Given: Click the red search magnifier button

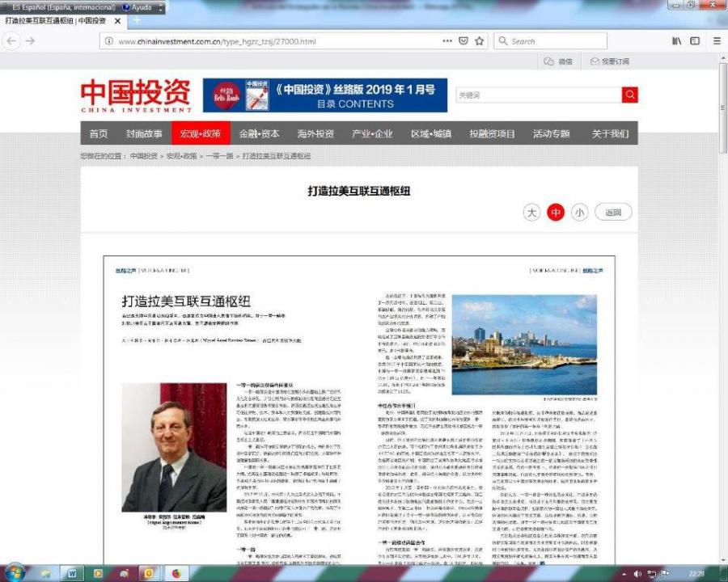Looking at the screenshot, I should point(629,95).
